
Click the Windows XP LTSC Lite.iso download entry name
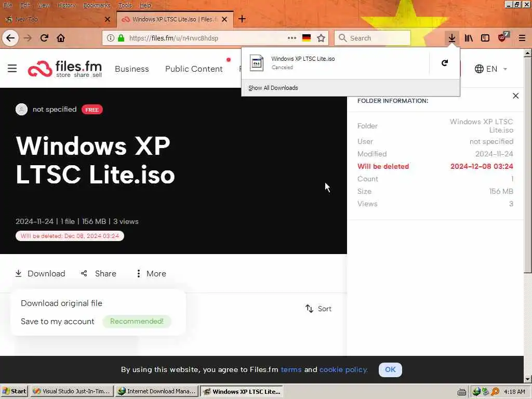(x=303, y=59)
